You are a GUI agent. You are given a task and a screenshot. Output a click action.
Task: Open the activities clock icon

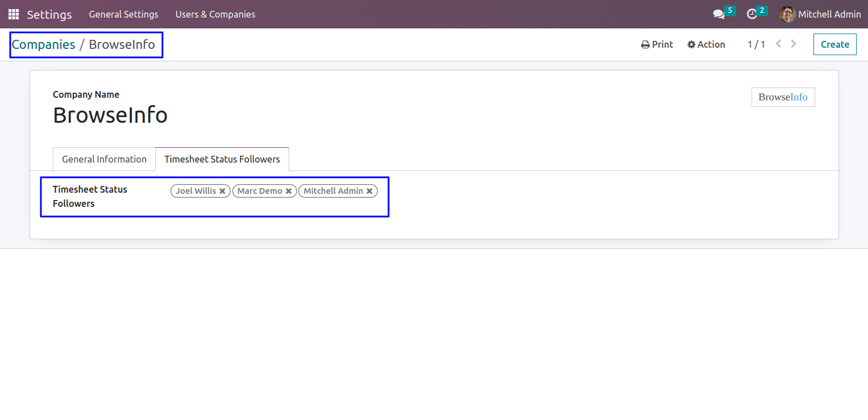click(752, 14)
